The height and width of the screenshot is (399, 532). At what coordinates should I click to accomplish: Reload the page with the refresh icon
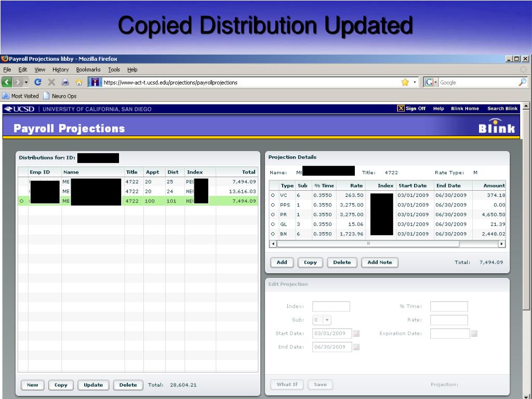pyautogui.click(x=37, y=82)
